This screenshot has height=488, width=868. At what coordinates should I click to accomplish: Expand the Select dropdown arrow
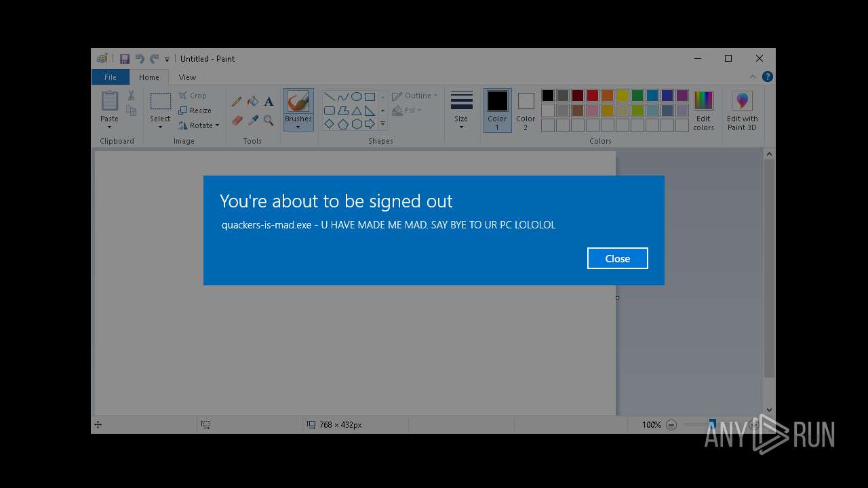pos(161,127)
